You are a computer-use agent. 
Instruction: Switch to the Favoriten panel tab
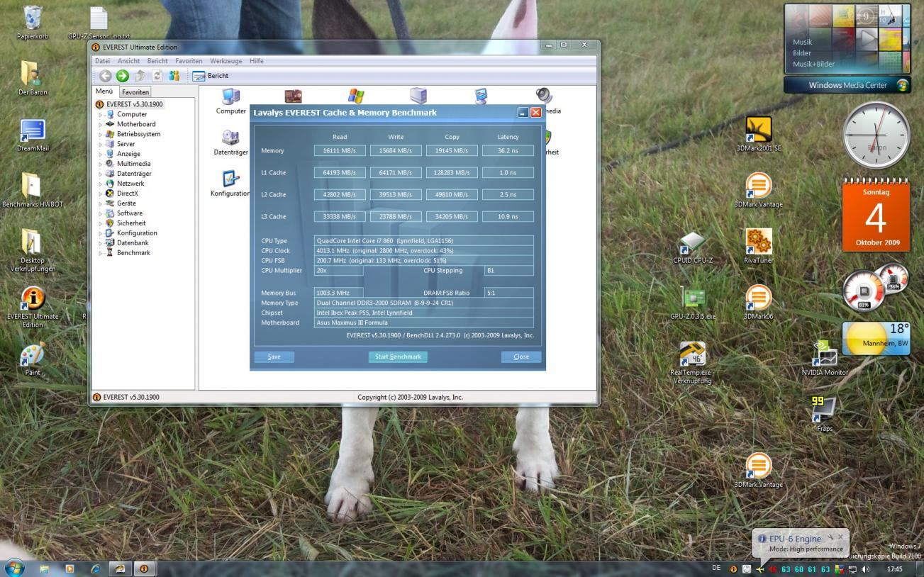pos(135,92)
